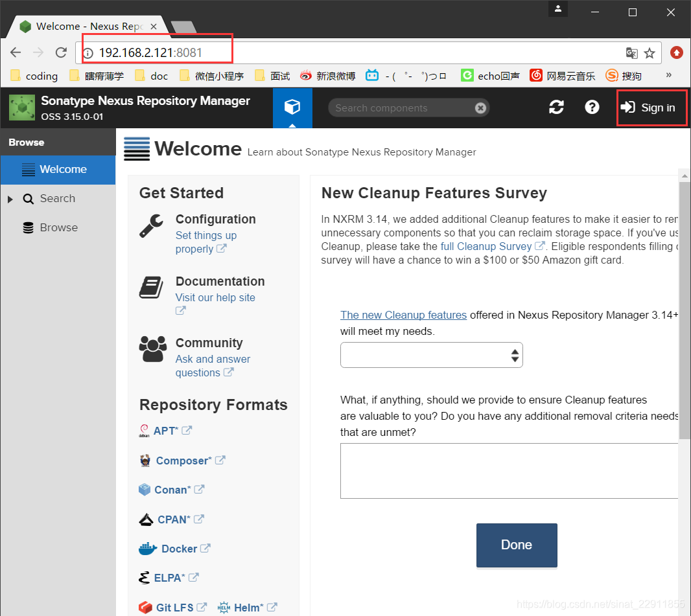691x616 pixels.
Task: Click the survey feedback text area
Action: point(509,471)
